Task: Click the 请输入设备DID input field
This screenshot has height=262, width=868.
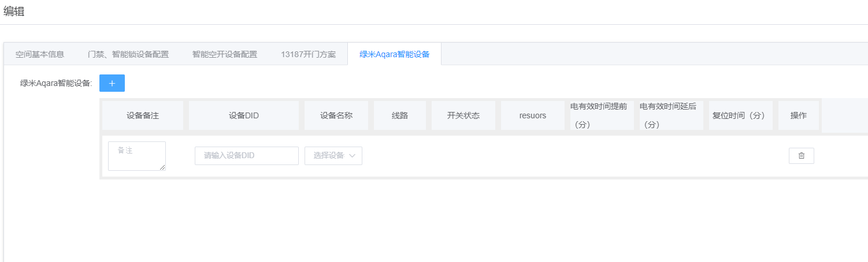Action: pos(247,156)
